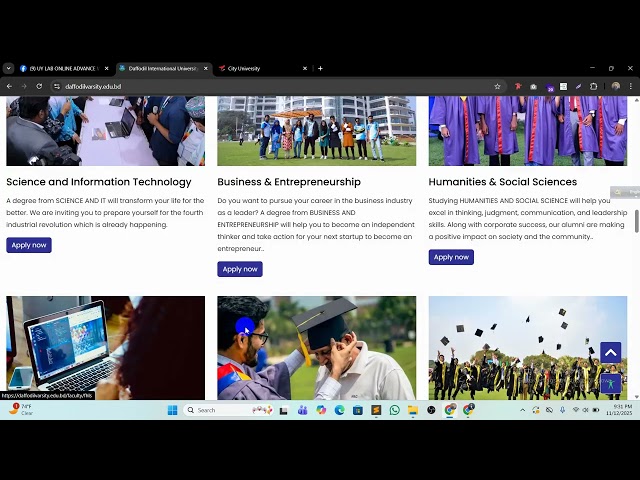The image size is (640, 480).
Task: Open Sublime Text from taskbar
Action: pos(376,410)
